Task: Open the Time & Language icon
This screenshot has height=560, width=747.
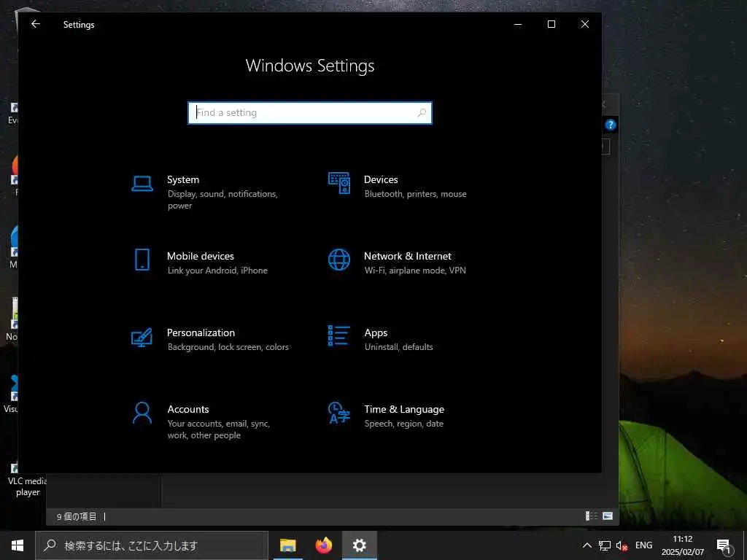Action: pos(339,413)
